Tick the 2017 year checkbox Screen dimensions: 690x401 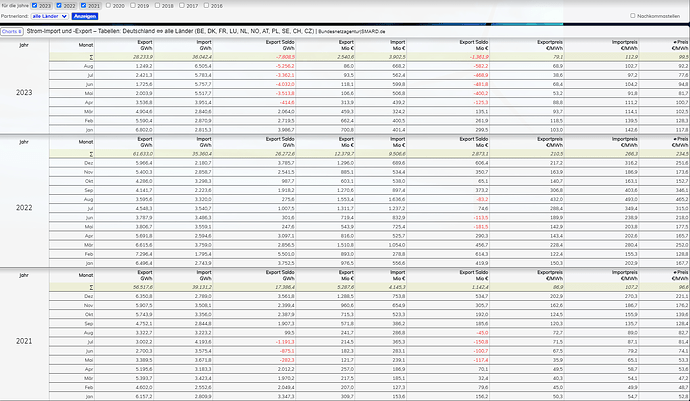182,5
